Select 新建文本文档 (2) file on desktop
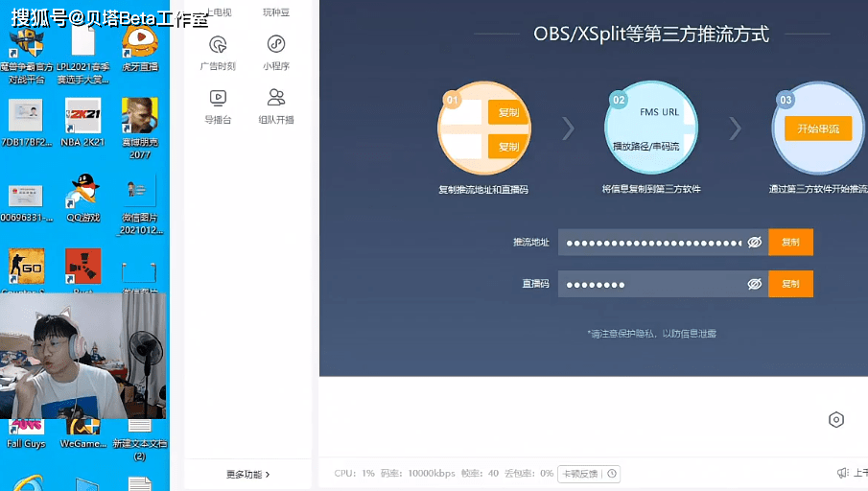This screenshot has height=491, width=868. (x=139, y=440)
